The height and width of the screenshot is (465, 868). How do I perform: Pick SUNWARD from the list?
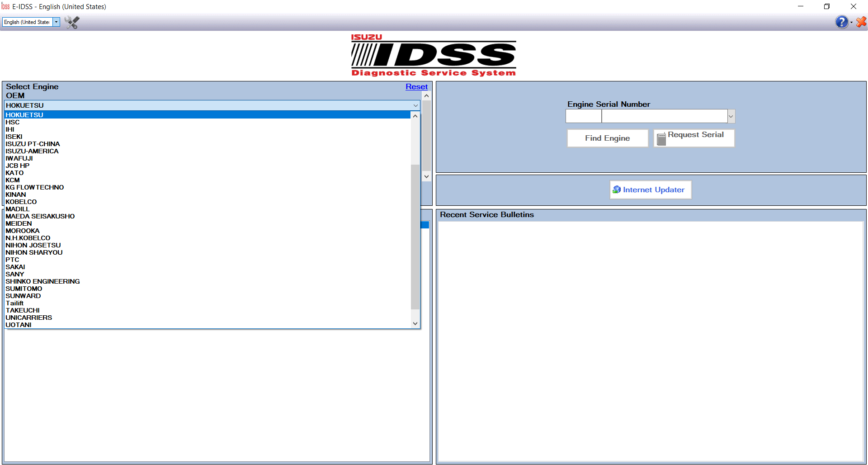[x=208, y=296]
